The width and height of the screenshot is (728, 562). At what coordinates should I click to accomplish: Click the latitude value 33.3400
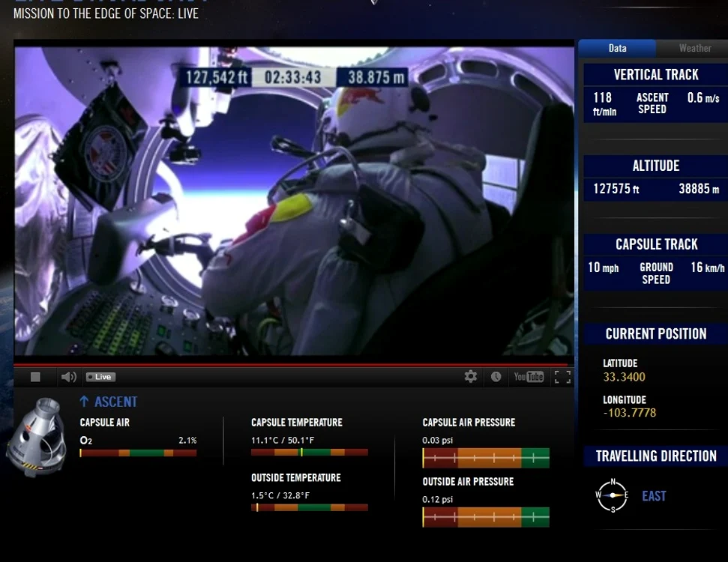(624, 377)
